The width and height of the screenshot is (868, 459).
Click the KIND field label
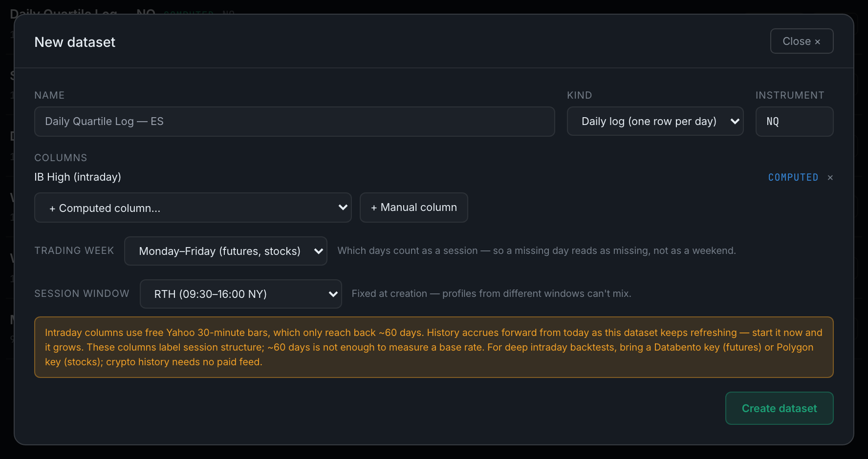[x=580, y=95]
